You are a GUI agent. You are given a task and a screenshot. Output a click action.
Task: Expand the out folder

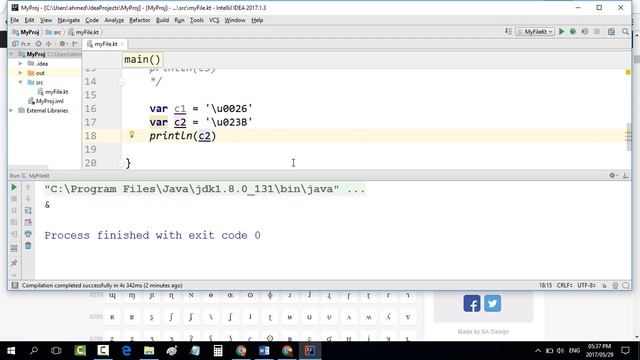pos(20,73)
